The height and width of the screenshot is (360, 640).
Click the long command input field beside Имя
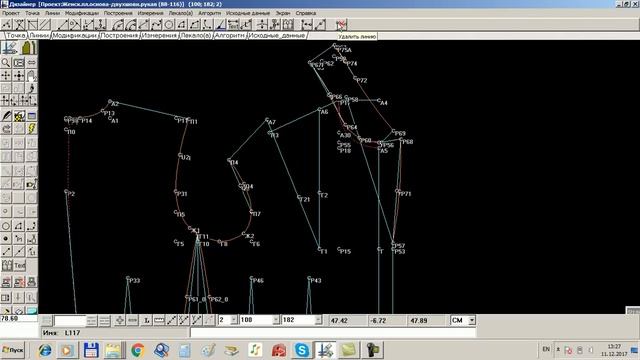click(333, 333)
